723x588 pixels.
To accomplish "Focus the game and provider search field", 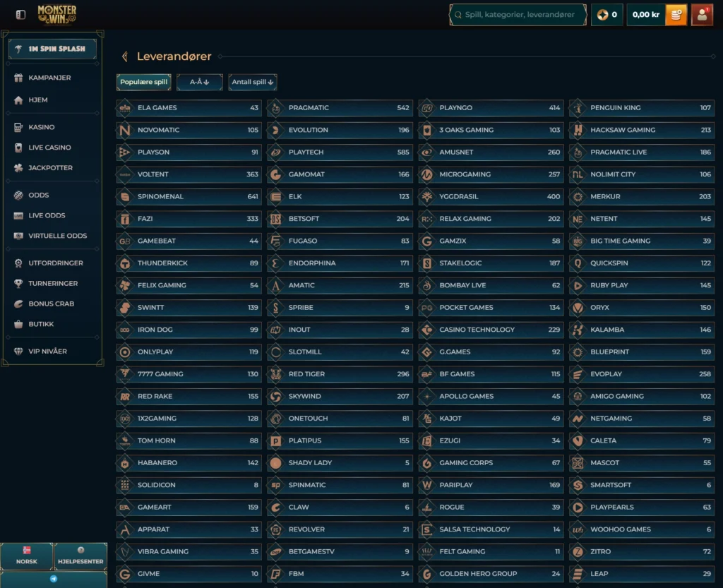I will pos(518,15).
